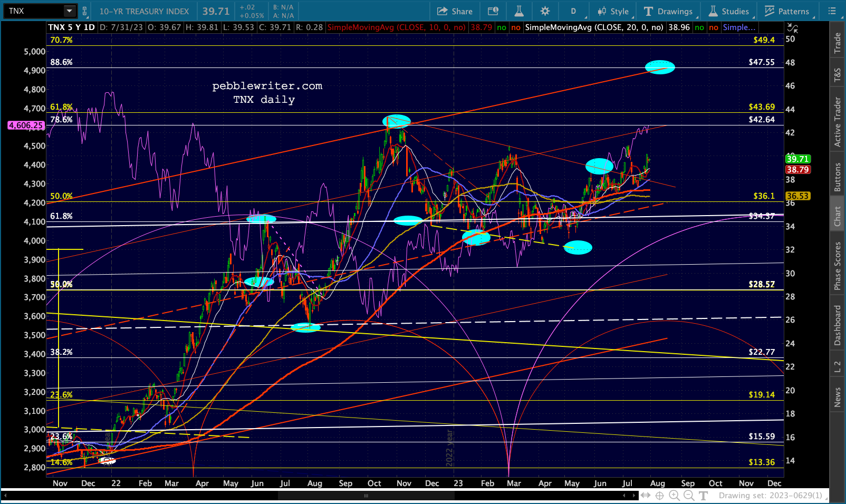Image resolution: width=846 pixels, height=504 pixels.
Task: Open the Style menu
Action: (x=613, y=11)
